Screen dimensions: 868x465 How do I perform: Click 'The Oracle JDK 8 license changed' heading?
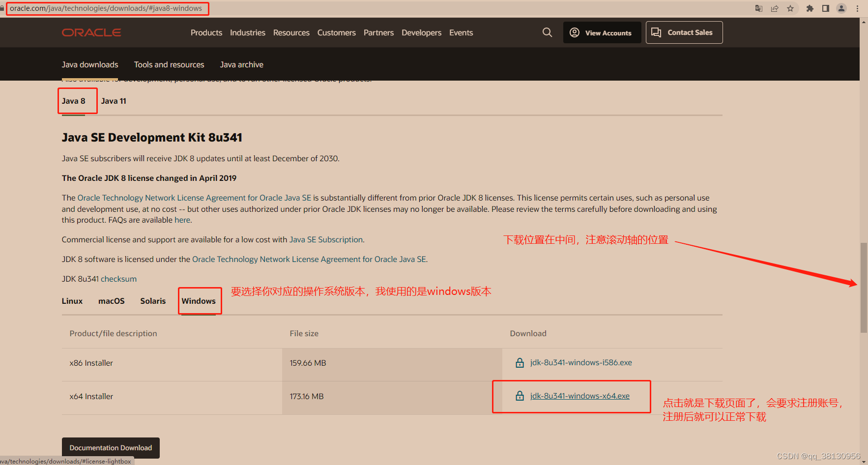(149, 178)
